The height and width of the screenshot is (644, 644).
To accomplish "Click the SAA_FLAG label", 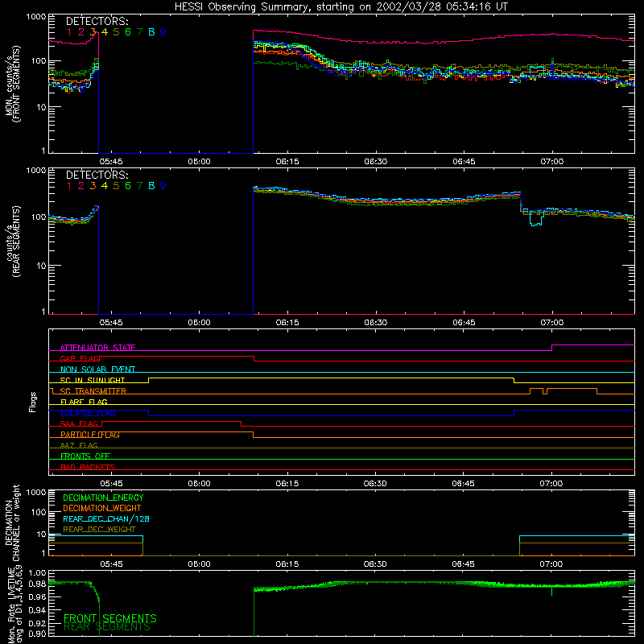I will 79,424.
